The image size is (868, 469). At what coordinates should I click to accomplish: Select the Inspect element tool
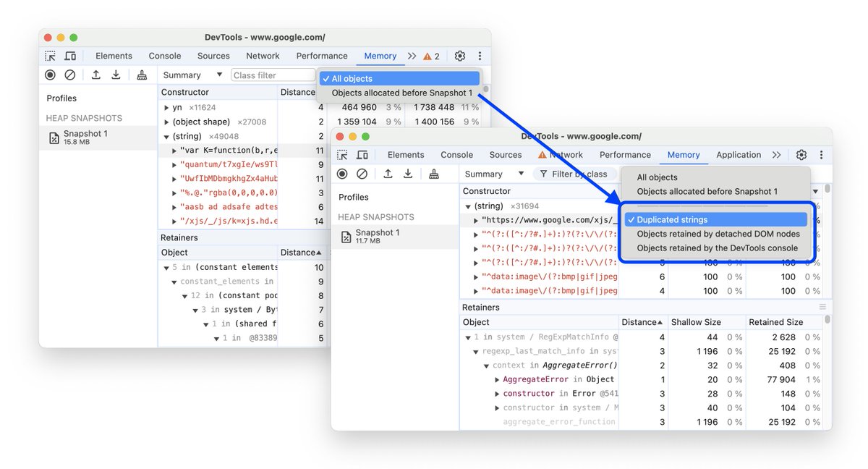pos(341,154)
